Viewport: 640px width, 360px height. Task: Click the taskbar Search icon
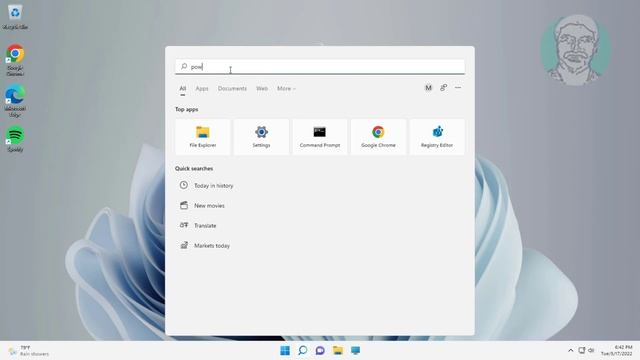tap(302, 350)
